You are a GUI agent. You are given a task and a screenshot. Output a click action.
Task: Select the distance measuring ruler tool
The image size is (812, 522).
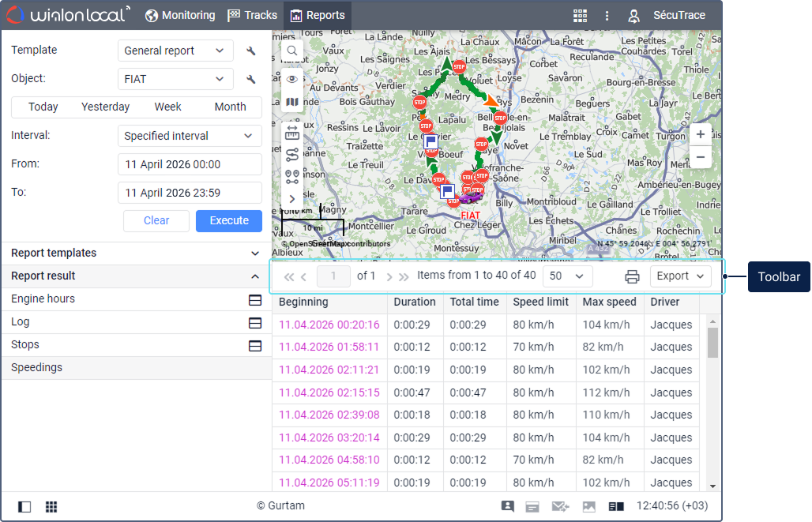pos(292,132)
